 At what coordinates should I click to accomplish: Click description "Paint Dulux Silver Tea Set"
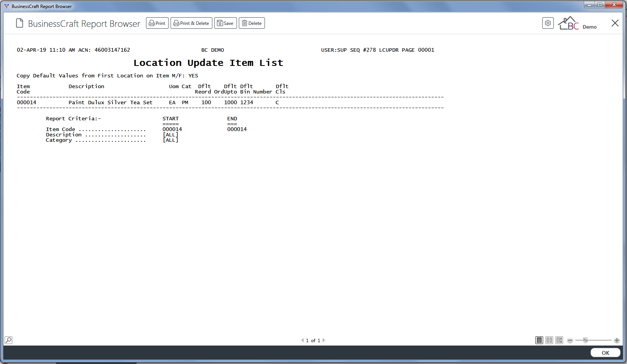(x=110, y=102)
